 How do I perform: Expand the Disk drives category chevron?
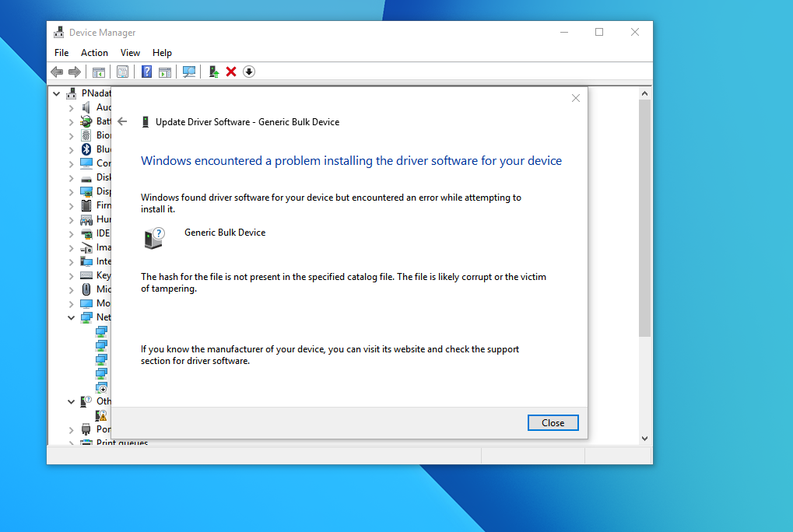click(72, 178)
